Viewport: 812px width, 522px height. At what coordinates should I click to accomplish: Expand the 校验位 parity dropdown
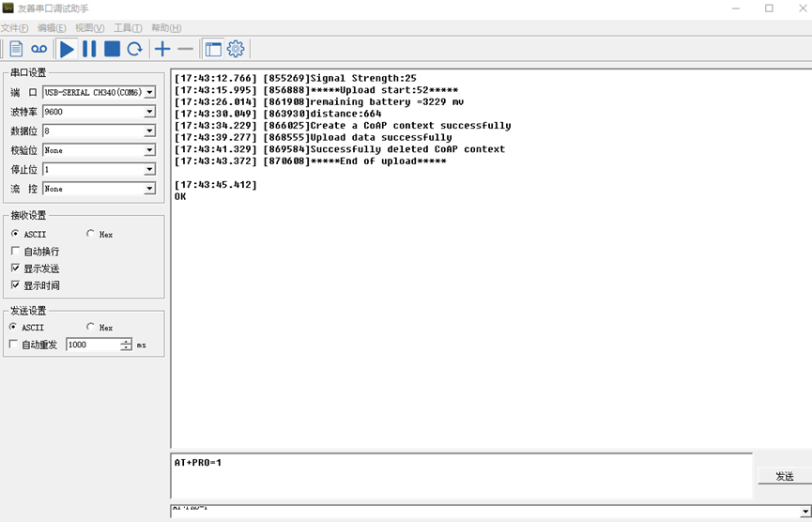click(149, 151)
